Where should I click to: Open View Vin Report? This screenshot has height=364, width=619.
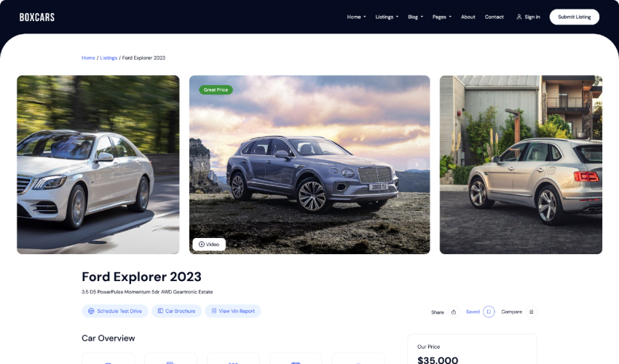(x=233, y=311)
